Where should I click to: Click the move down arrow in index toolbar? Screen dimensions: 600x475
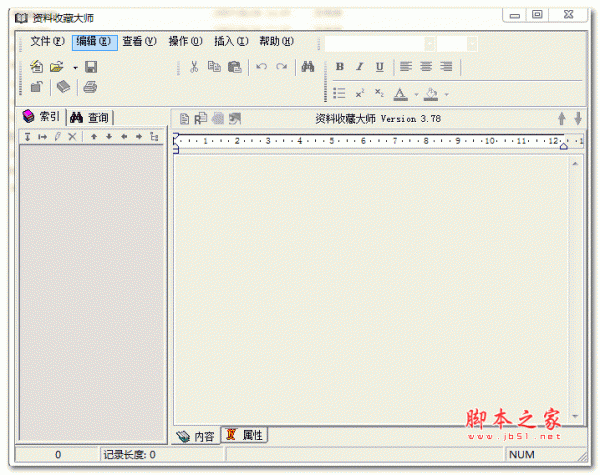click(x=109, y=136)
